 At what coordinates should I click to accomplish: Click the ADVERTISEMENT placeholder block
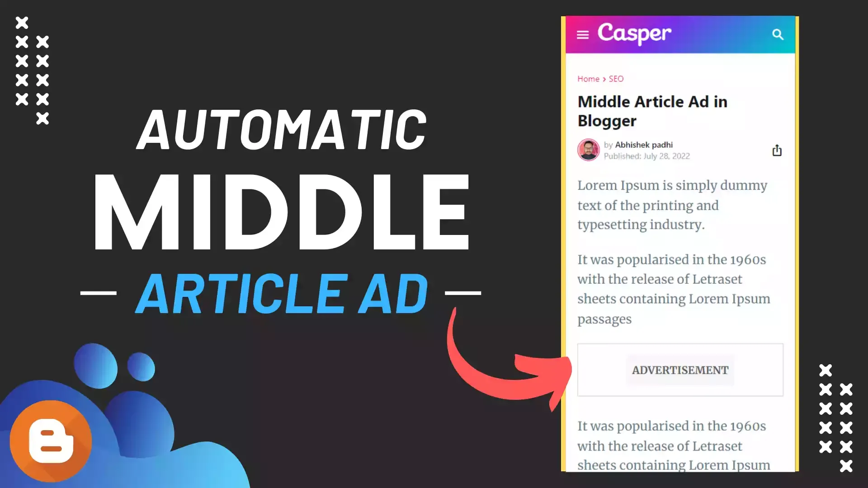click(x=679, y=370)
